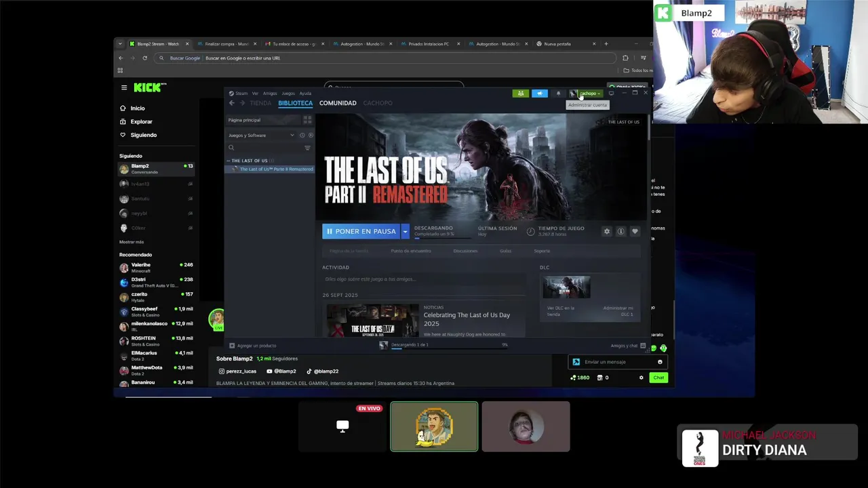Open advanced library filters icon
This screenshot has width=868, height=488.
pos(308,148)
